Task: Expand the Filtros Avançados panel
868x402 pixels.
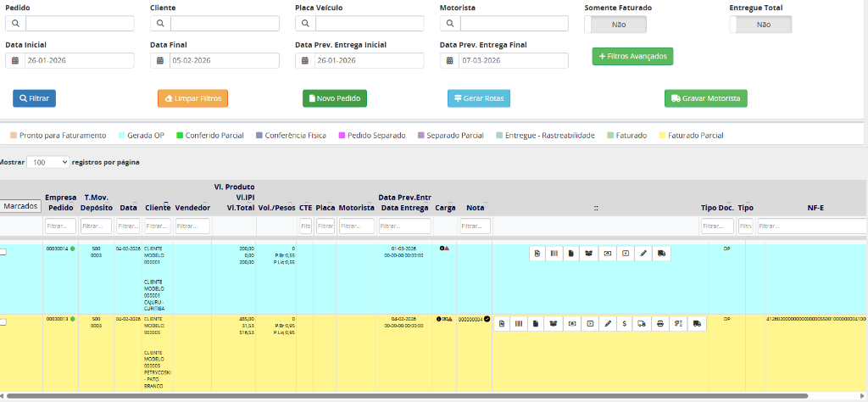Action: (632, 56)
